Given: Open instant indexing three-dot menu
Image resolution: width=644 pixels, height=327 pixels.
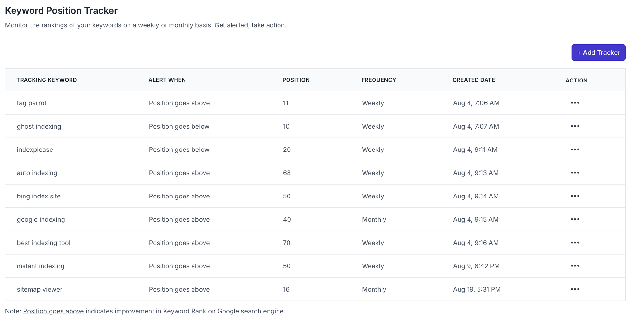Looking at the screenshot, I should point(575,266).
